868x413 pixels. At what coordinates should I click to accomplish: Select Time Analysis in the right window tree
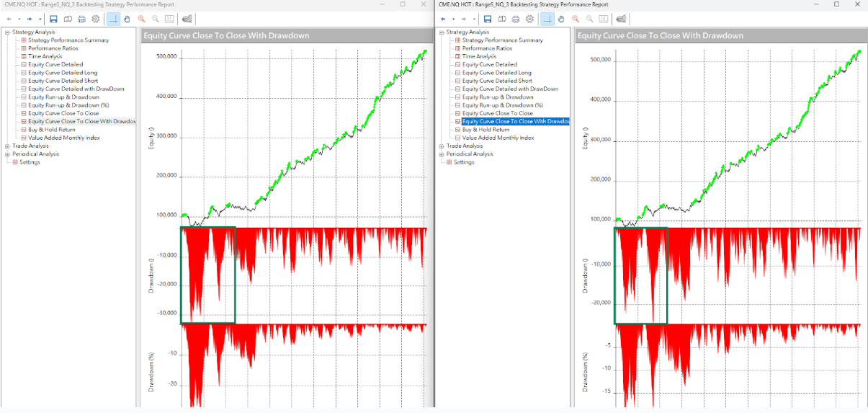click(479, 56)
